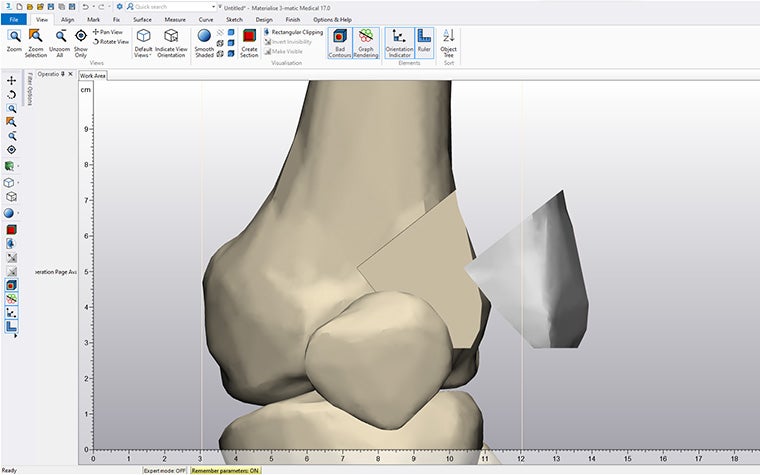The width and height of the screenshot is (760, 475).
Task: Open the File menu
Action: [x=14, y=19]
